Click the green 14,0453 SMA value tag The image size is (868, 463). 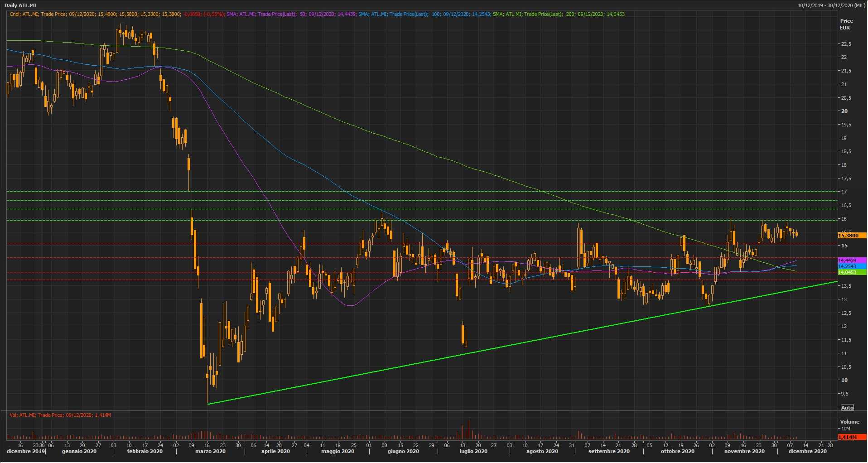pos(852,272)
